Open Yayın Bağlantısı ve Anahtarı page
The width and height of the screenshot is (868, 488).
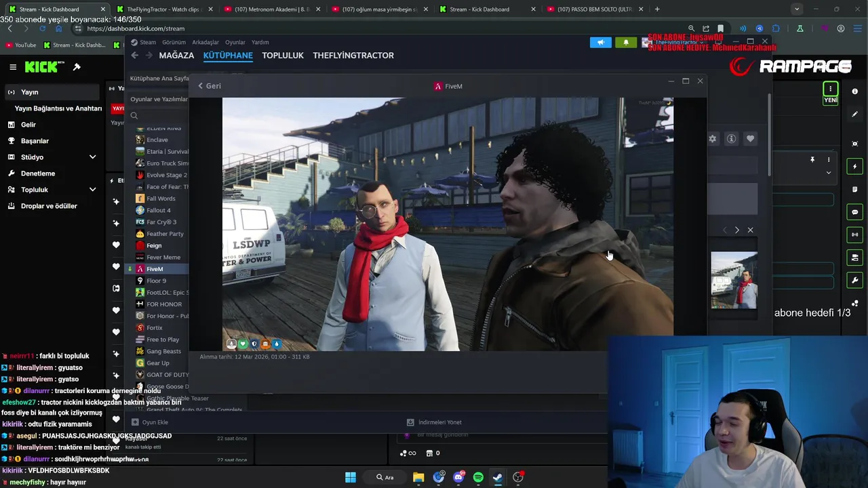pyautogui.click(x=58, y=108)
